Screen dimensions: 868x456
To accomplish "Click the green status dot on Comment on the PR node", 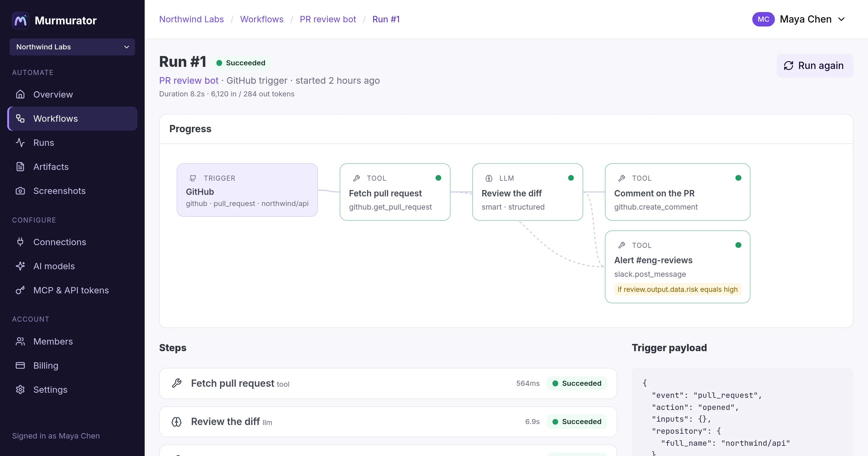I will 738,178.
